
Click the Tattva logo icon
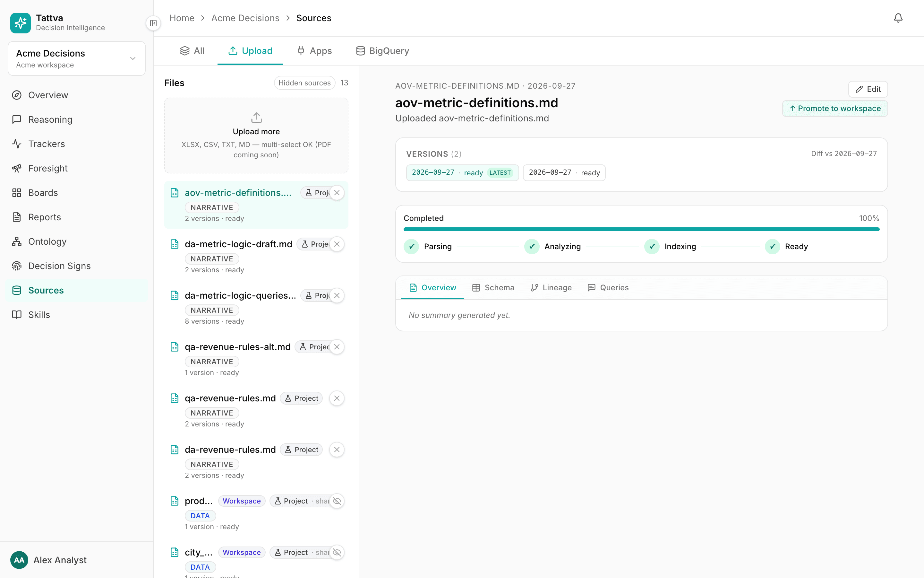pos(21,23)
